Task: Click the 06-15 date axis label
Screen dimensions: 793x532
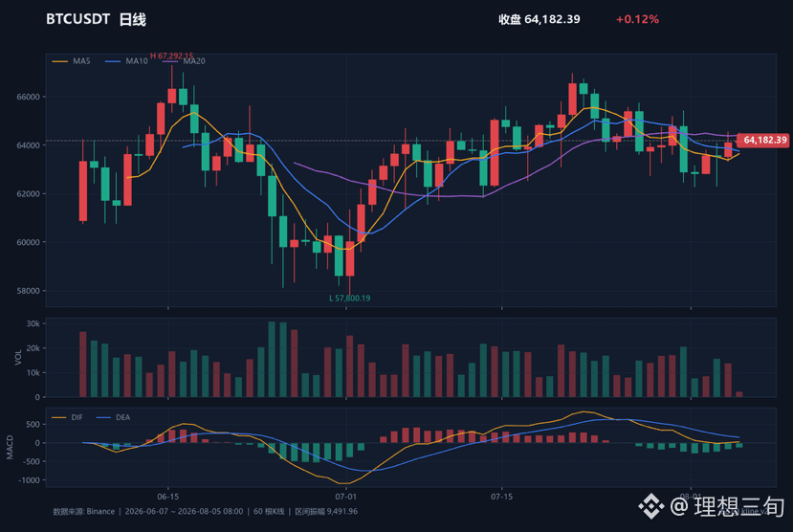Action: pyautogui.click(x=168, y=497)
